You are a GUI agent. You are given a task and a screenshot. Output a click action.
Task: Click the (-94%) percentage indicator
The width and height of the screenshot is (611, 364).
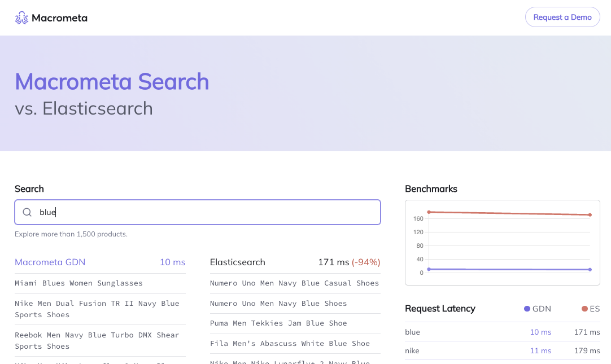(x=365, y=262)
